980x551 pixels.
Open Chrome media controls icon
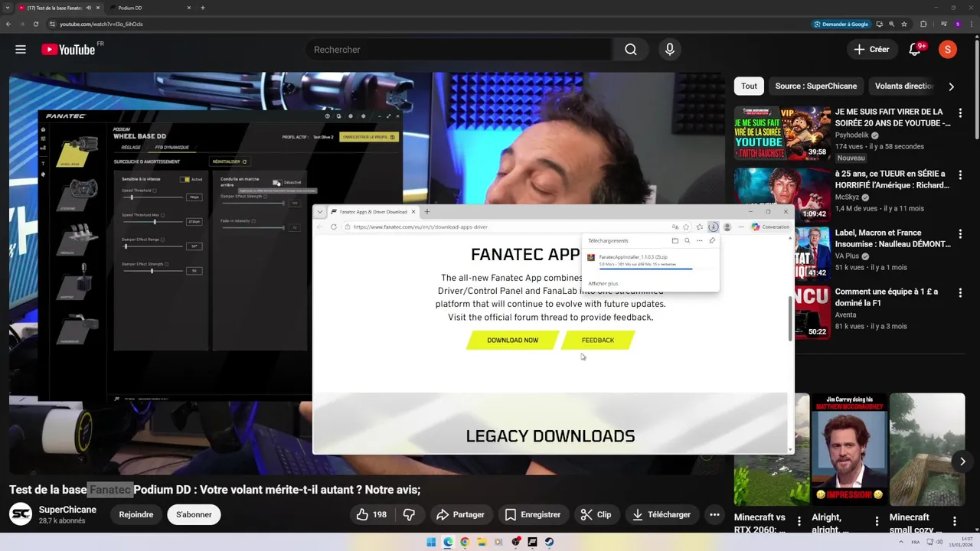pos(944,24)
